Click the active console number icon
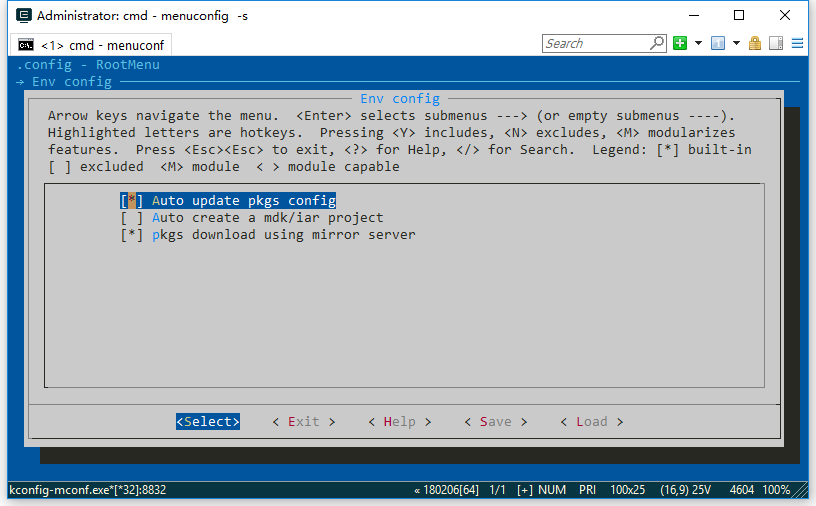816x506 pixels. 717,43
